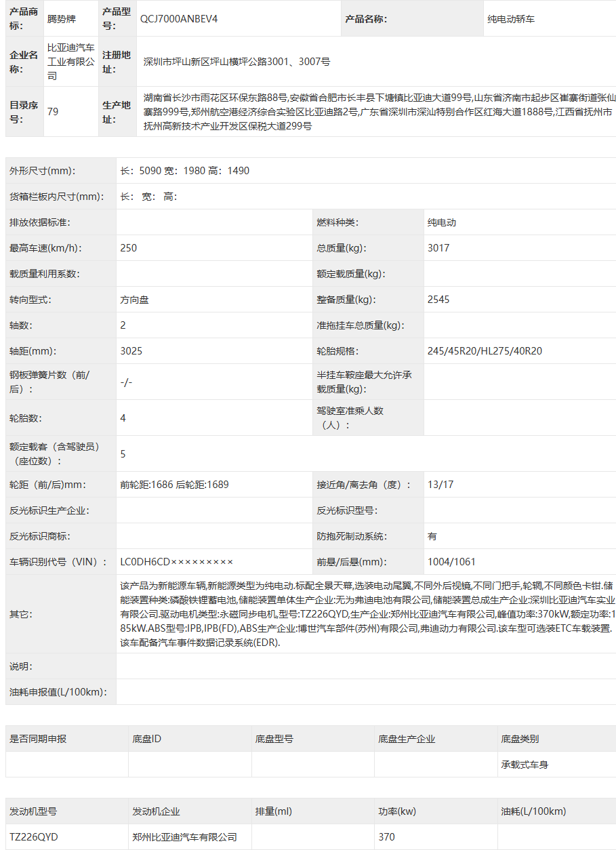This screenshot has width=616, height=850.
Task: Click the column header 油耗(L/100km)
Action: (x=533, y=811)
